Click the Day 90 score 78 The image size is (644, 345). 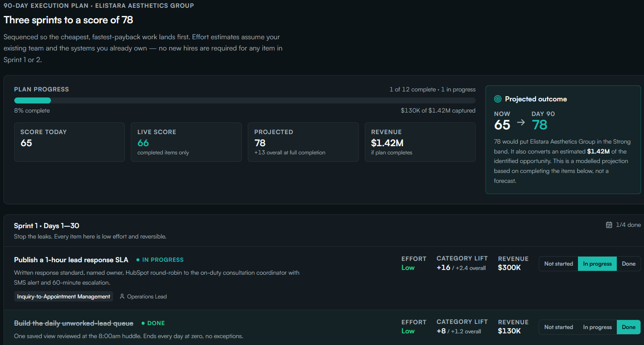click(540, 125)
